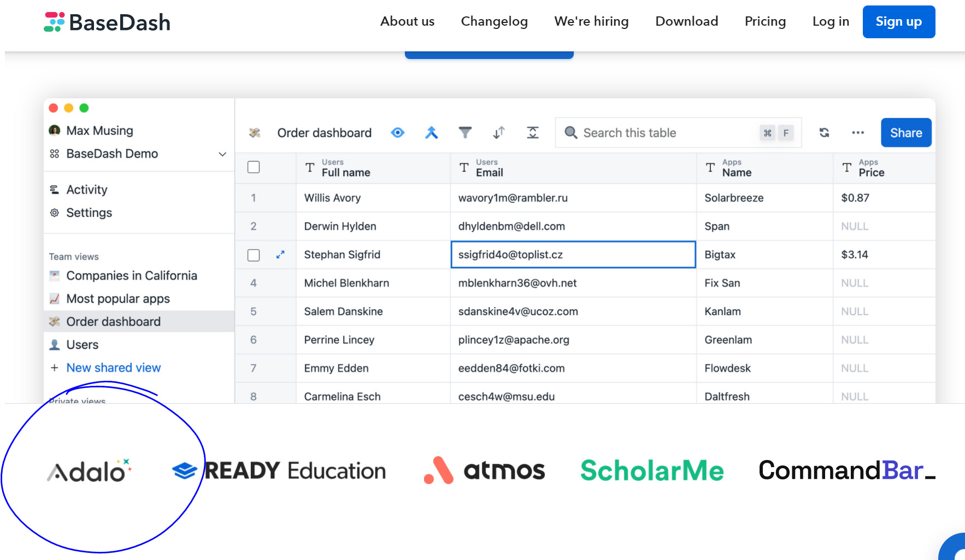965x560 pixels.
Task: Click the Sign up button
Action: point(898,22)
